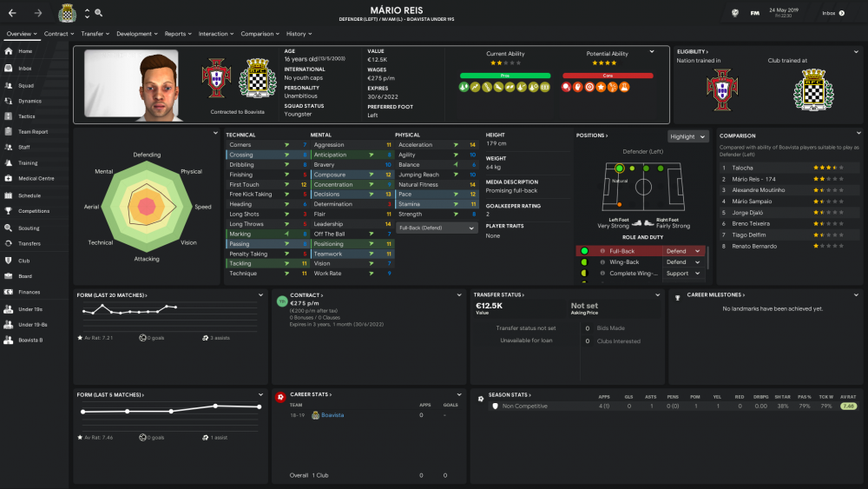Click the FM logo icon
The image size is (868, 489).
(754, 13)
